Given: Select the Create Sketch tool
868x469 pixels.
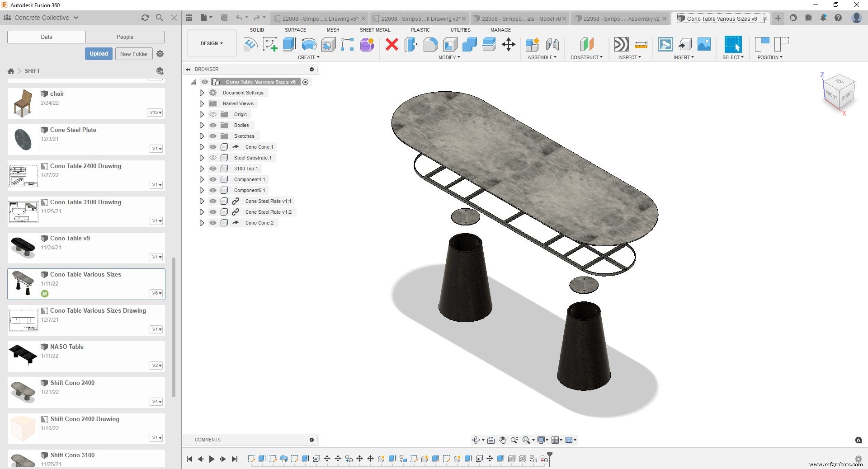Looking at the screenshot, I should click(270, 45).
